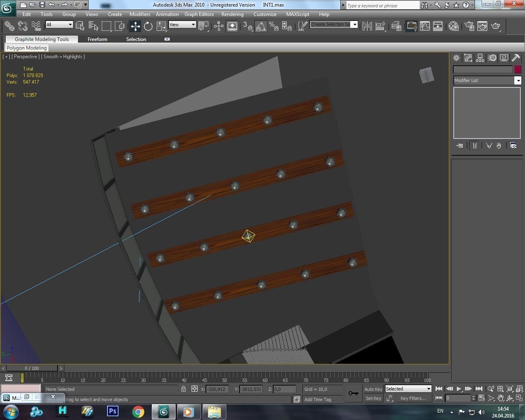Toggle Graphite Modeling Tools ribbon icon
The image size is (525, 420).
pos(411,26)
